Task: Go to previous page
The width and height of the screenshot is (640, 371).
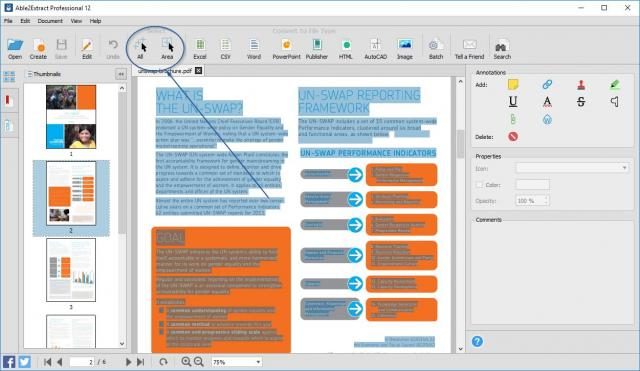Action: click(x=60, y=362)
